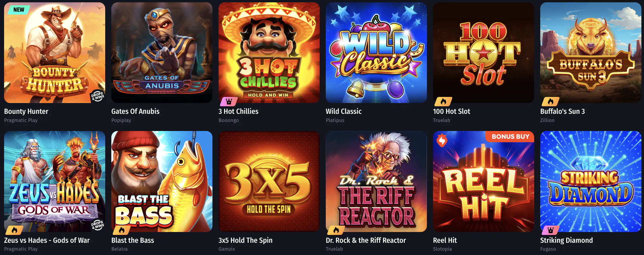The height and width of the screenshot is (255, 644).
Task: Select the Slotopia provider label
Action: 442,249
